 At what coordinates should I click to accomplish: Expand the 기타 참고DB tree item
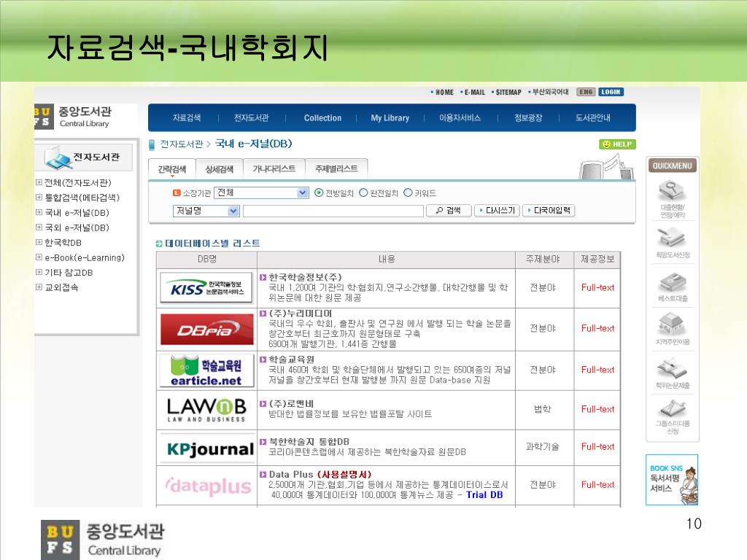[x=39, y=272]
